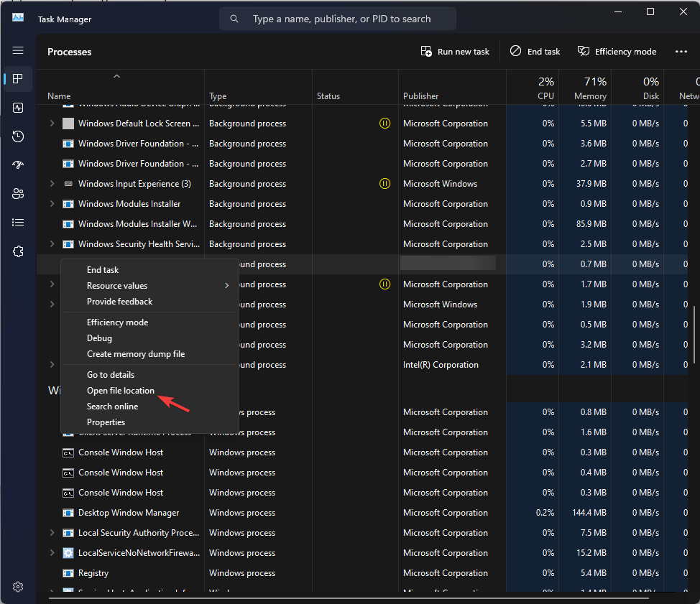700x604 pixels.
Task: Open the Users sidebar icon
Action: point(18,194)
